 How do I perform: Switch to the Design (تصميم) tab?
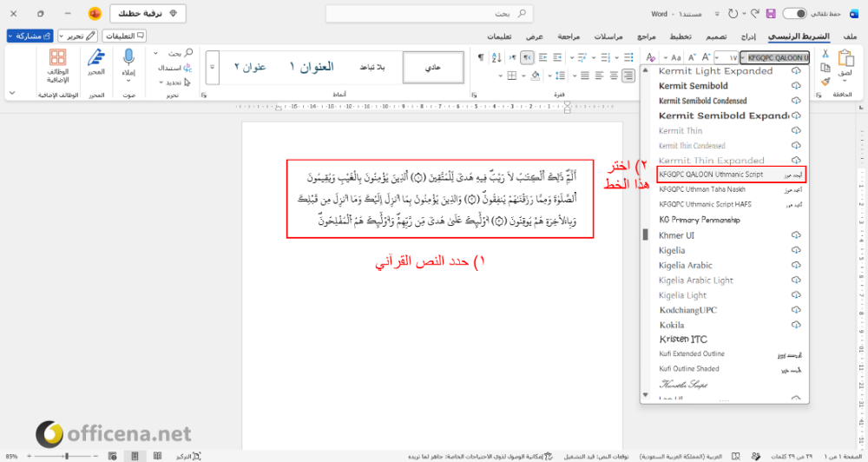point(716,36)
